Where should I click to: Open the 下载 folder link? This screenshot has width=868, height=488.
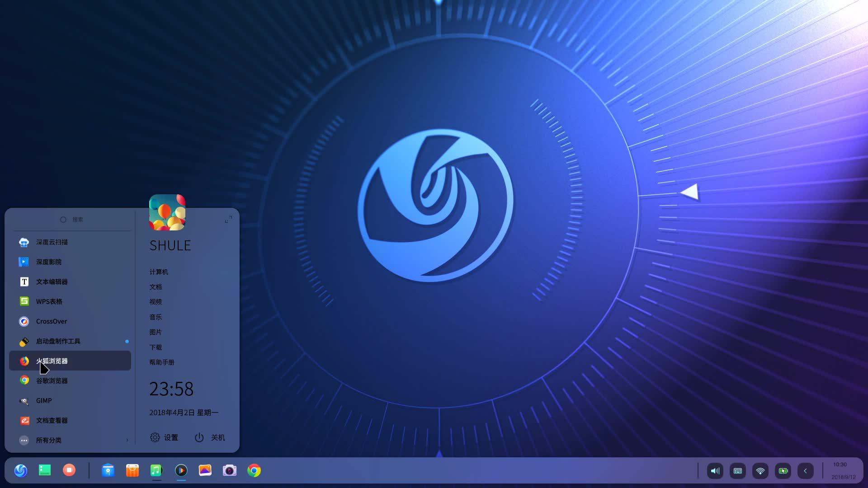156,347
